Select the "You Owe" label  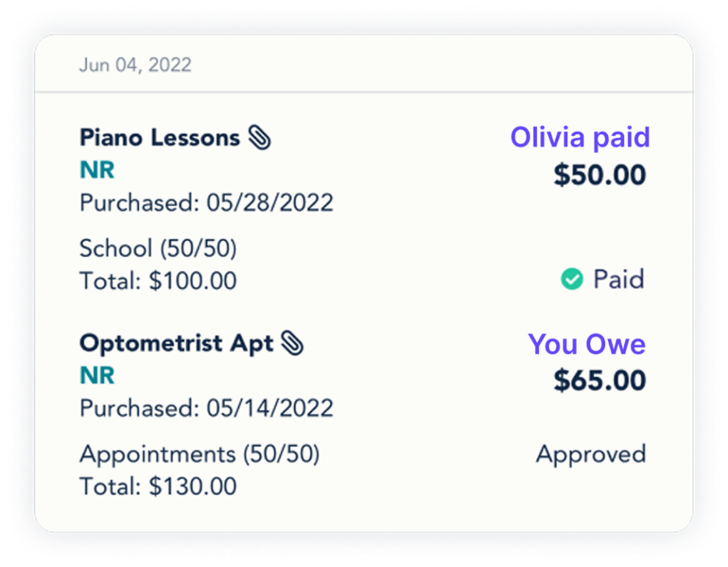[x=587, y=344]
